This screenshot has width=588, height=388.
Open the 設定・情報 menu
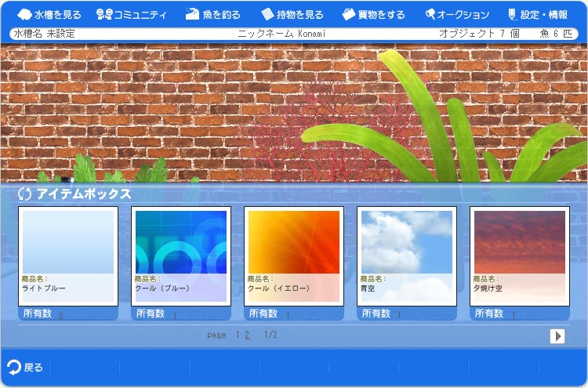539,14
